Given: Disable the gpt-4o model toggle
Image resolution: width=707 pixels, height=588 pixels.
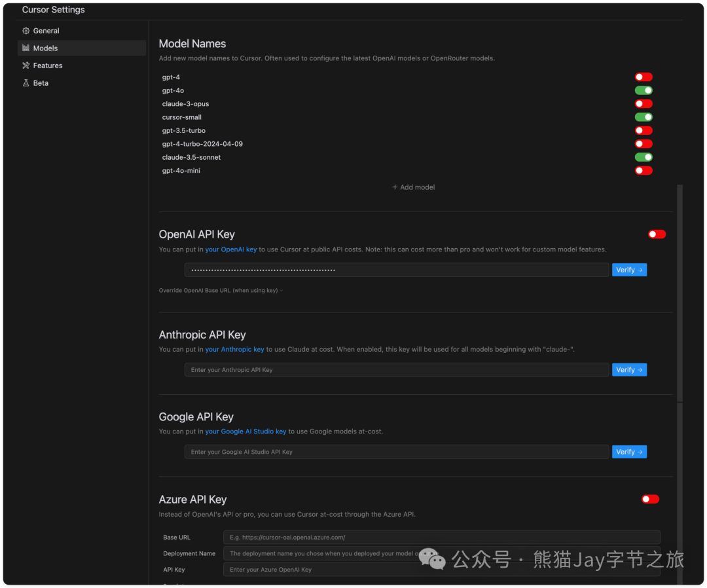Looking at the screenshot, I should point(643,90).
